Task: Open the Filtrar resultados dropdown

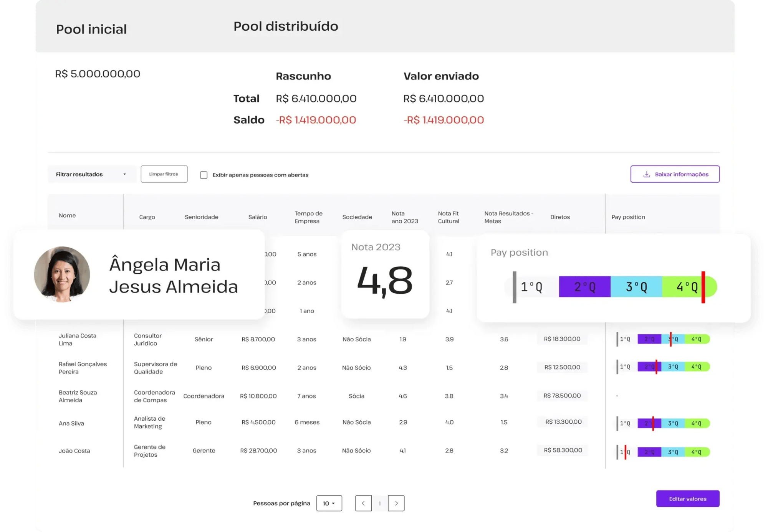Action: (91, 174)
